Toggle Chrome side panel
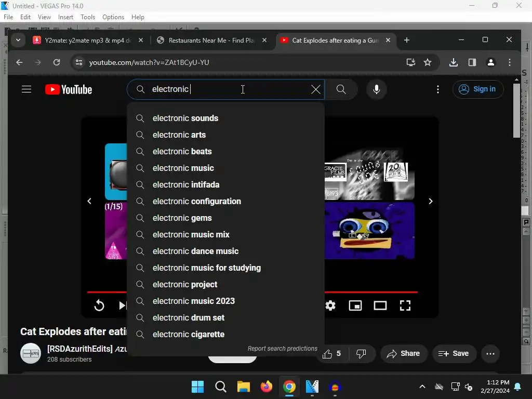The image size is (532, 399). [472, 62]
